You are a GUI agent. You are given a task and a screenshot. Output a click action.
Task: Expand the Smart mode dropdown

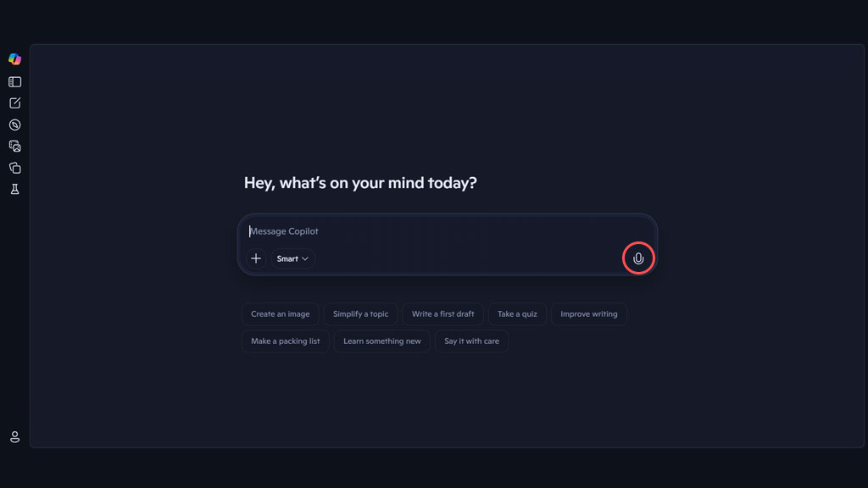point(292,258)
